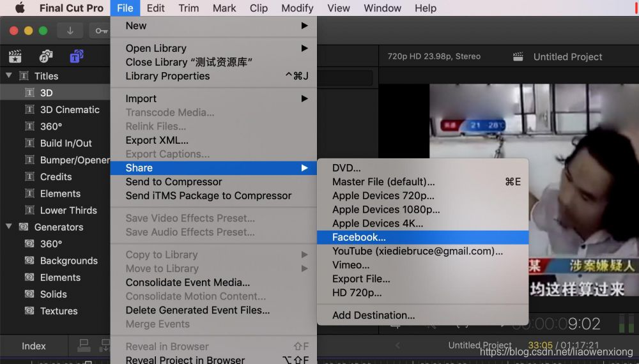This screenshot has width=639, height=364.
Task: Select the 360° titles category
Action: [55, 126]
